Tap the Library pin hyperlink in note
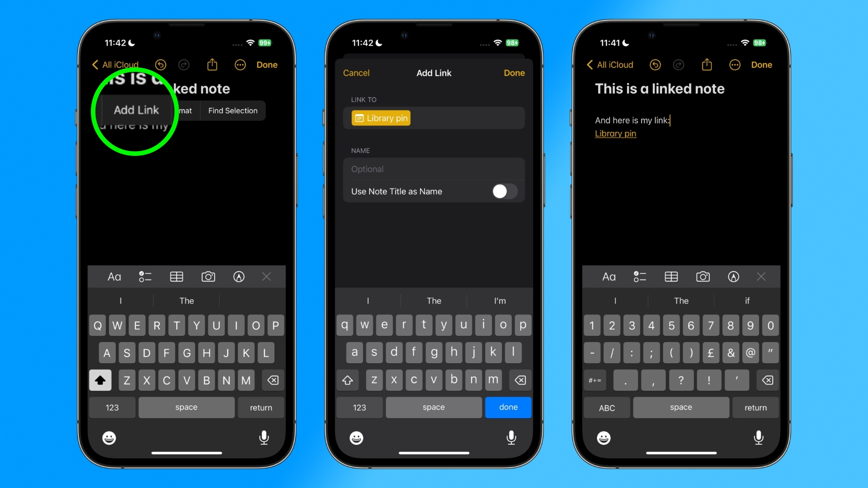The image size is (868, 488). coord(615,133)
